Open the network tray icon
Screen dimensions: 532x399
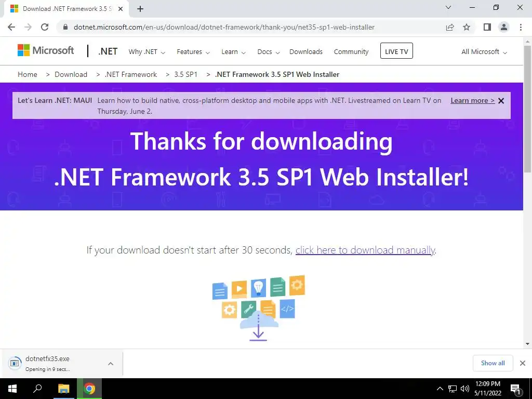pos(453,389)
